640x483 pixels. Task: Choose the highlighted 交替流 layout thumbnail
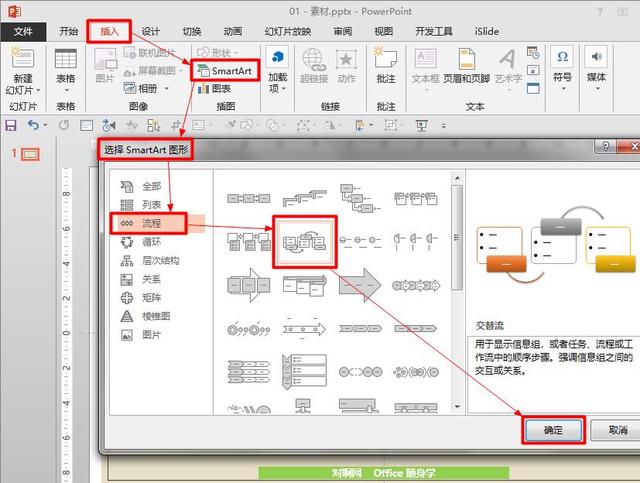click(304, 242)
